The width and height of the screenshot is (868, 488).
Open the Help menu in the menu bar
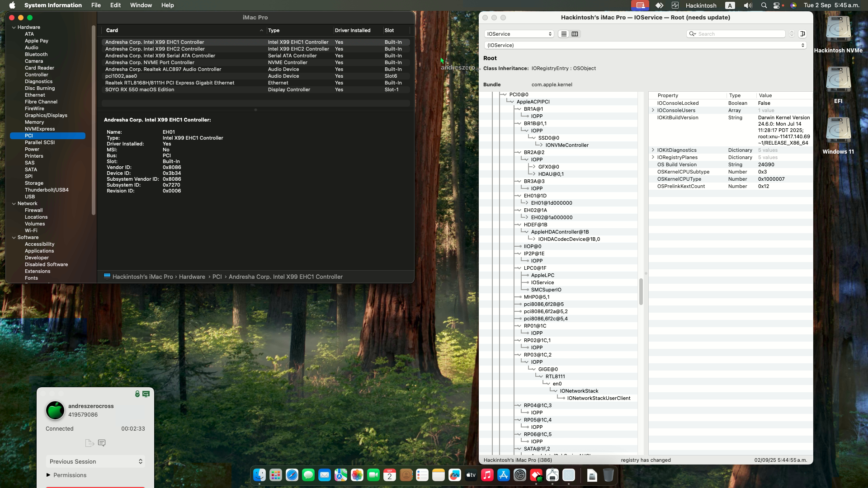(x=167, y=5)
